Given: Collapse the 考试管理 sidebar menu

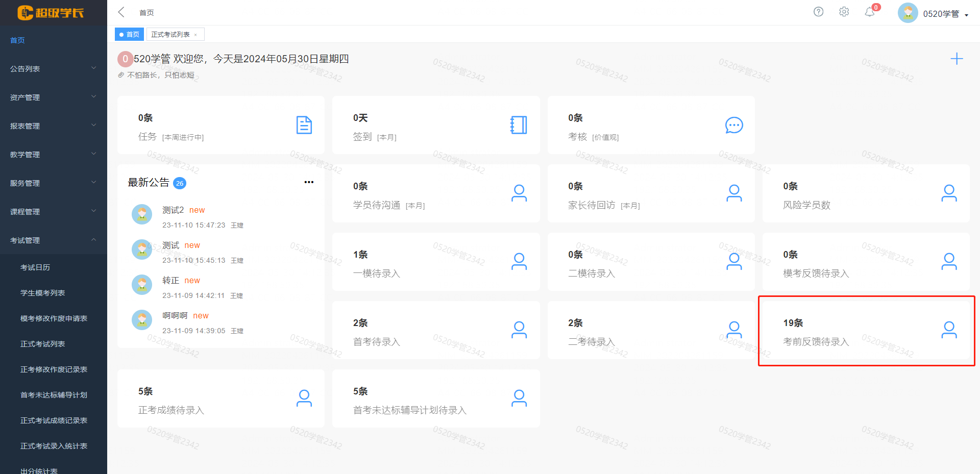Looking at the screenshot, I should tap(53, 240).
